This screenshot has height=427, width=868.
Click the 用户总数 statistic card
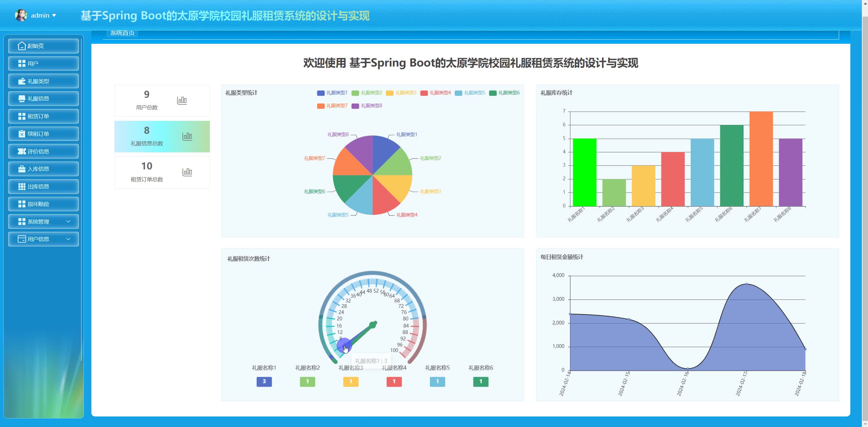(x=162, y=100)
